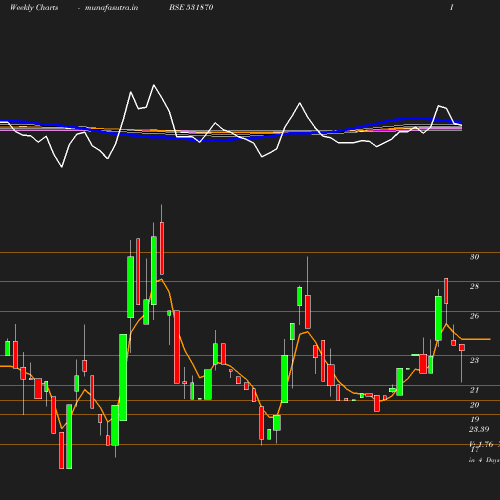Select the current price value 23.39
The image size is (500, 500).
click(x=479, y=429)
